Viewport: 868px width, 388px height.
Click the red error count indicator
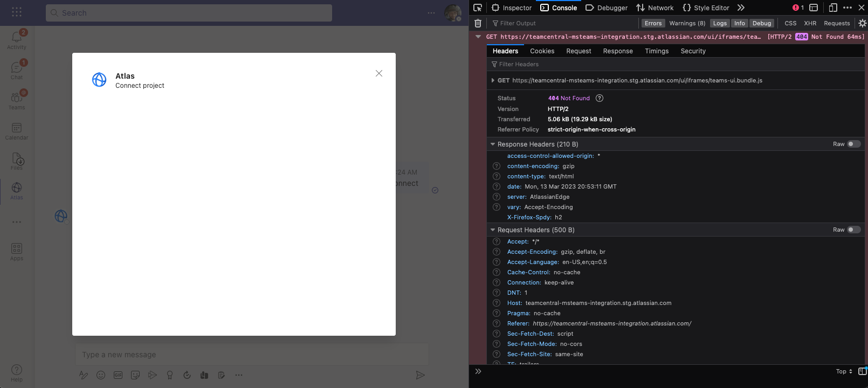[798, 8]
